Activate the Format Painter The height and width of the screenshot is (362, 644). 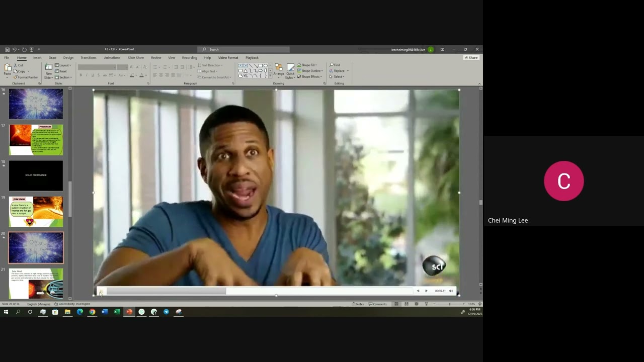click(x=26, y=77)
